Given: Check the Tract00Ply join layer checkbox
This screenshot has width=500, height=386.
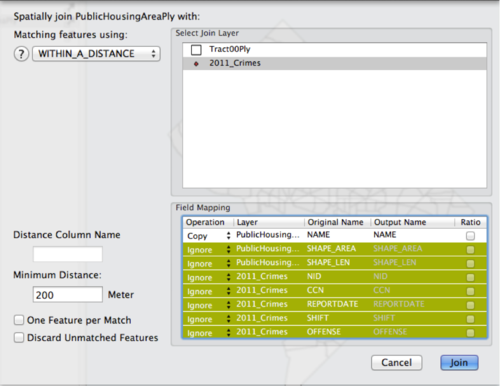Looking at the screenshot, I should [196, 50].
